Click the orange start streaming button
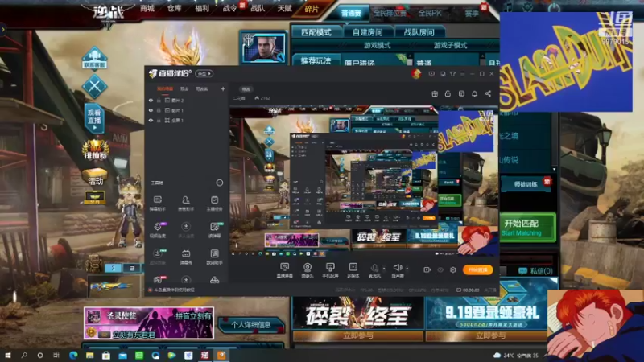The height and width of the screenshot is (362, 644). coord(477,269)
